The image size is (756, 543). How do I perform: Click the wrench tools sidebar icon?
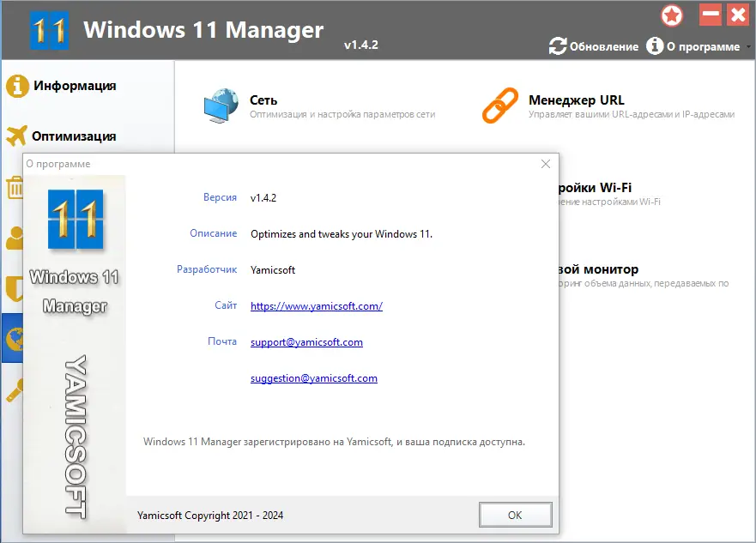coord(15,391)
